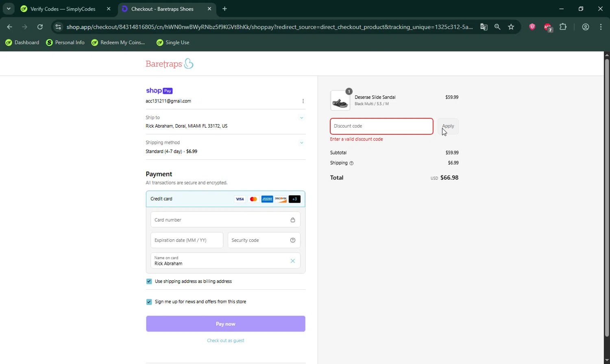Click the Deserae Slide Sandal product name
The image size is (610, 364).
pyautogui.click(x=375, y=97)
